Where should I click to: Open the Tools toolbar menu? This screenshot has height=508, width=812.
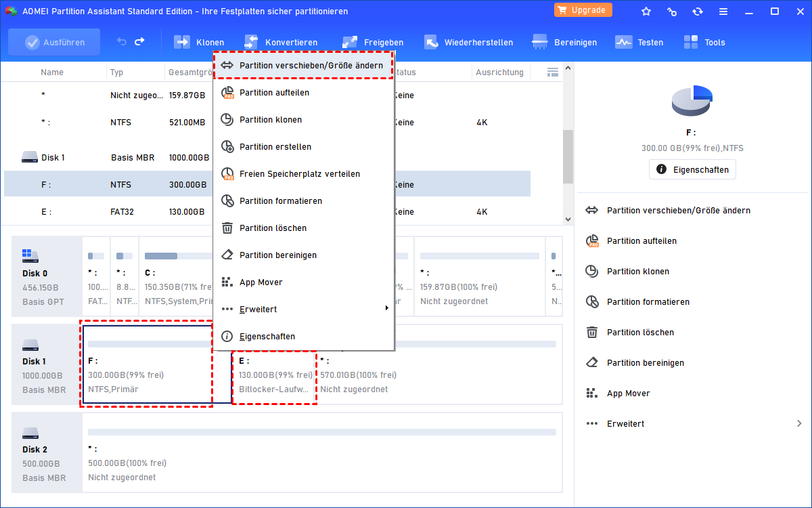point(704,42)
